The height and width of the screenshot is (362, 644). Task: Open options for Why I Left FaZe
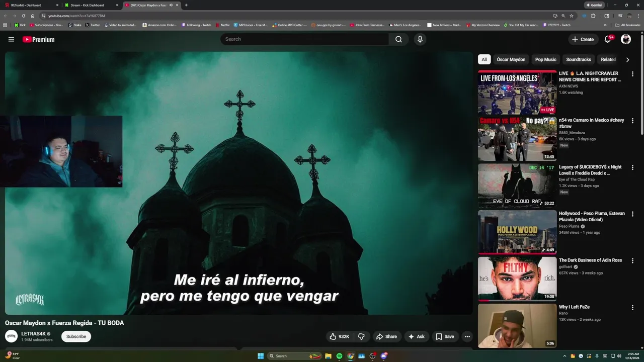click(632, 307)
